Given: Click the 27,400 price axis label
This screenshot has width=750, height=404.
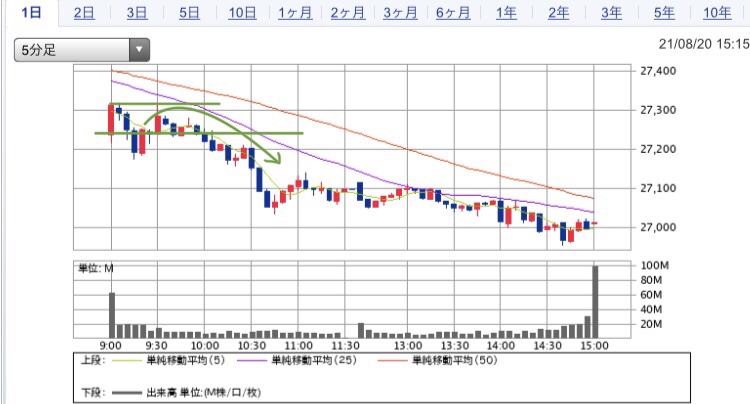Looking at the screenshot, I should [x=658, y=71].
